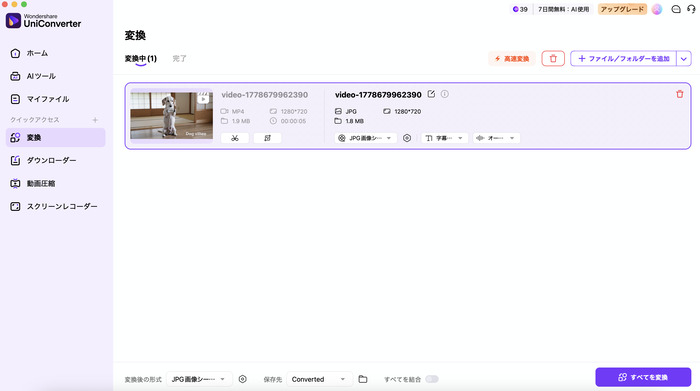Add a quick access item with the plus

coord(95,120)
